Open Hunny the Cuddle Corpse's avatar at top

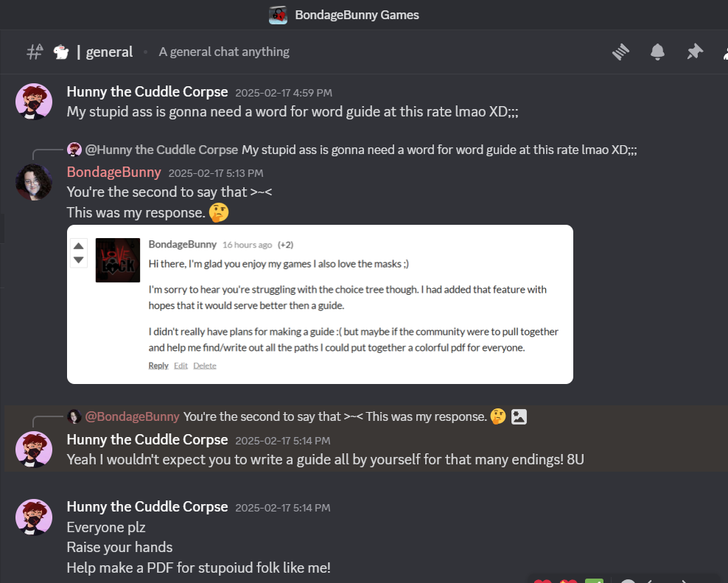34,102
